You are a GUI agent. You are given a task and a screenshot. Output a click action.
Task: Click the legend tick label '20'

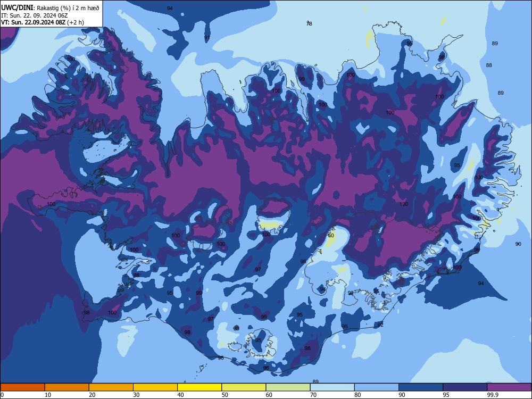(92, 395)
